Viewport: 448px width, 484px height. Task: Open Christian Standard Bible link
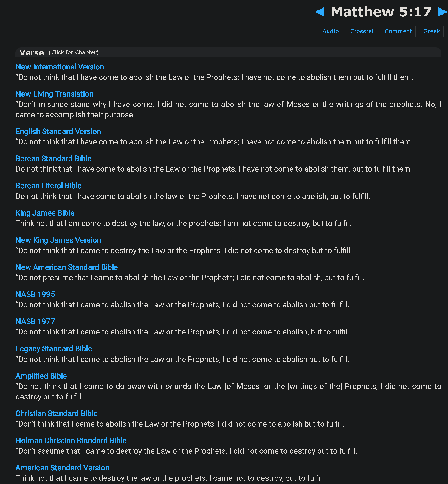(57, 413)
